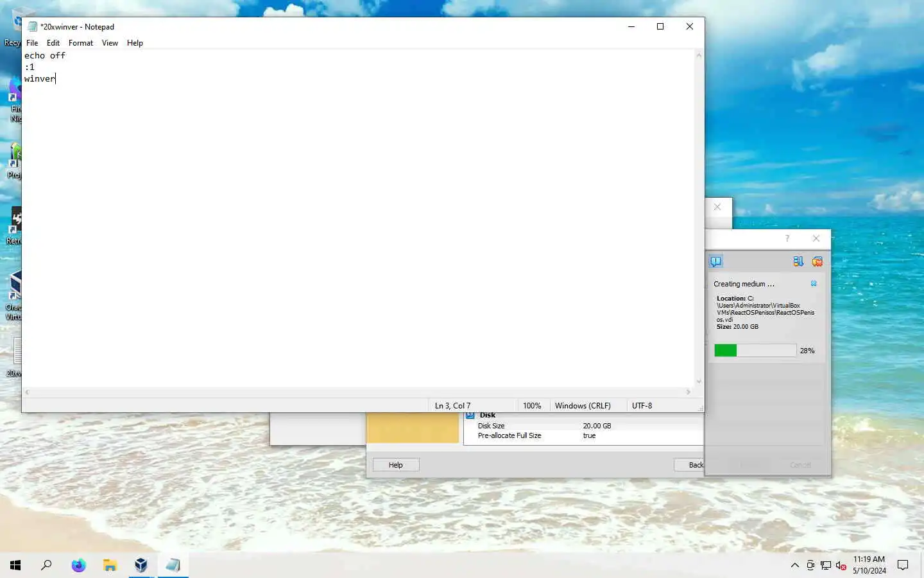Viewport: 924px width, 578px height.
Task: Click the '100%' zoom status bar entry
Action: tap(532, 406)
